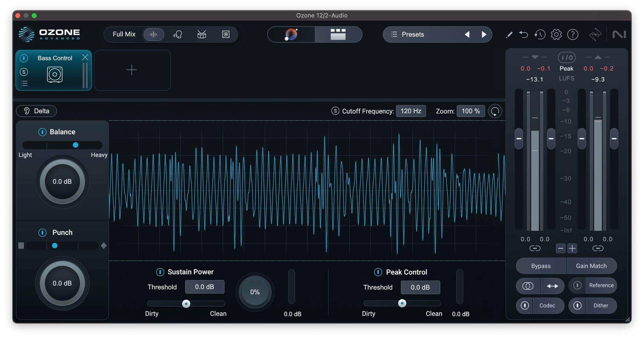Select the bass stem focus icon
Image resolution: width=644 pixels, height=338 pixels.
pos(226,34)
